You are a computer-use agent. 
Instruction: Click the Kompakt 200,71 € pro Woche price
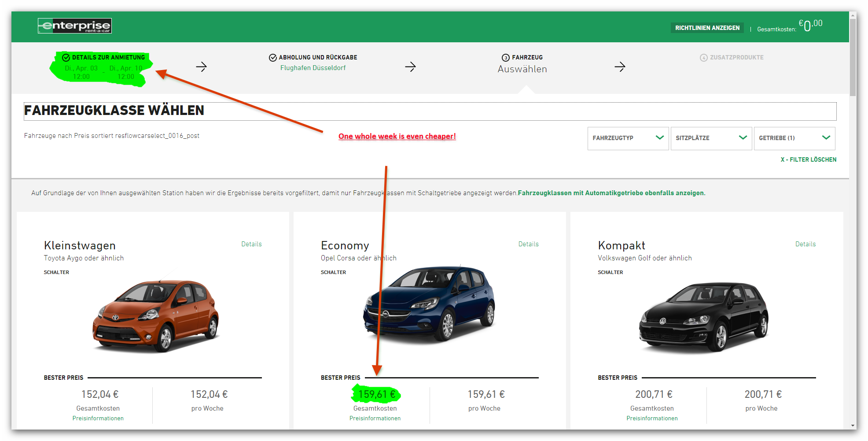tap(763, 394)
